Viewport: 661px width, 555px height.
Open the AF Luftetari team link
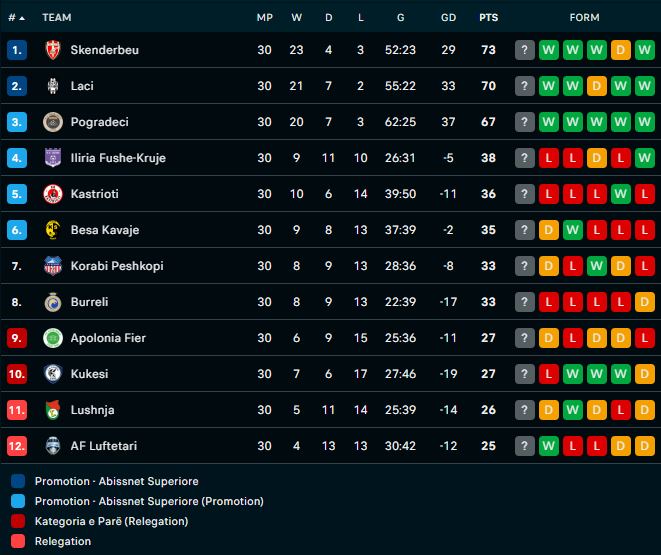click(102, 446)
